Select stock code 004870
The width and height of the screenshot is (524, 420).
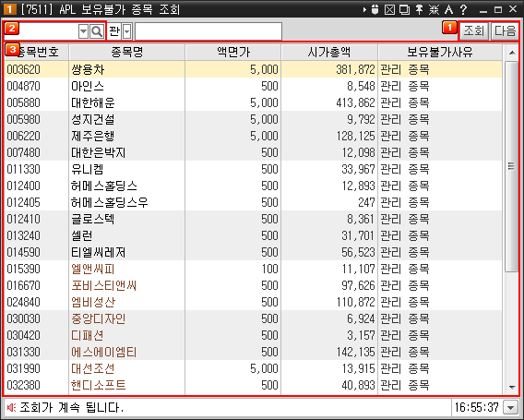point(23,86)
